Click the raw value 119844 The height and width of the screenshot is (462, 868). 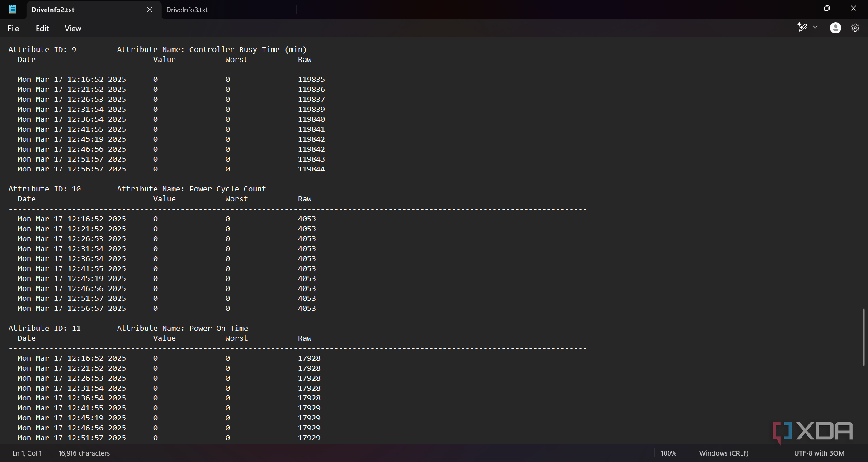click(311, 169)
